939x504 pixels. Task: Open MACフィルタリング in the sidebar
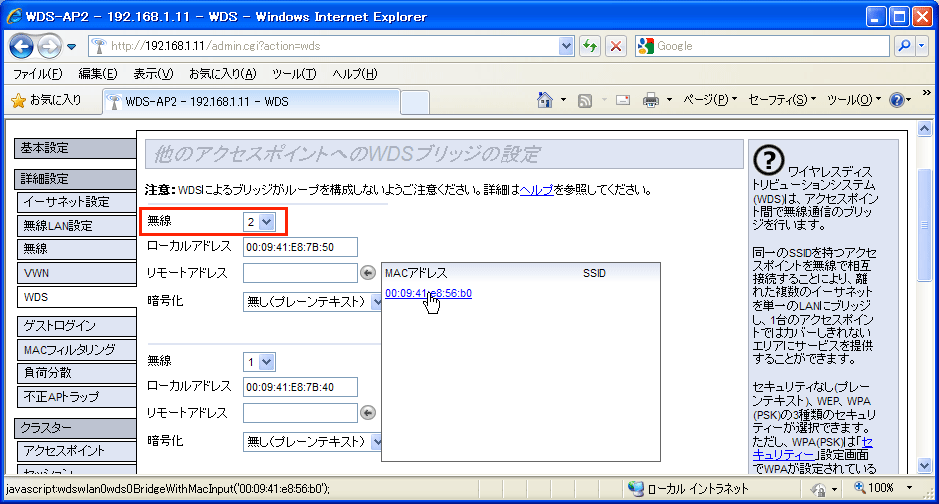76,349
